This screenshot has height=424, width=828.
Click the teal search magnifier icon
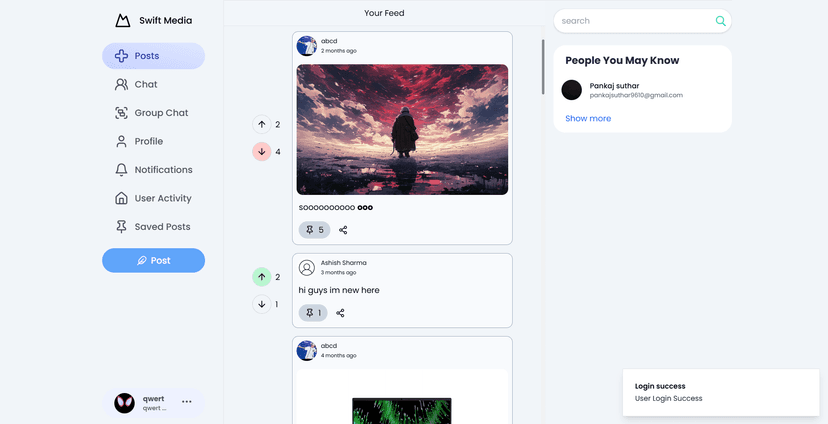pyautogui.click(x=720, y=21)
